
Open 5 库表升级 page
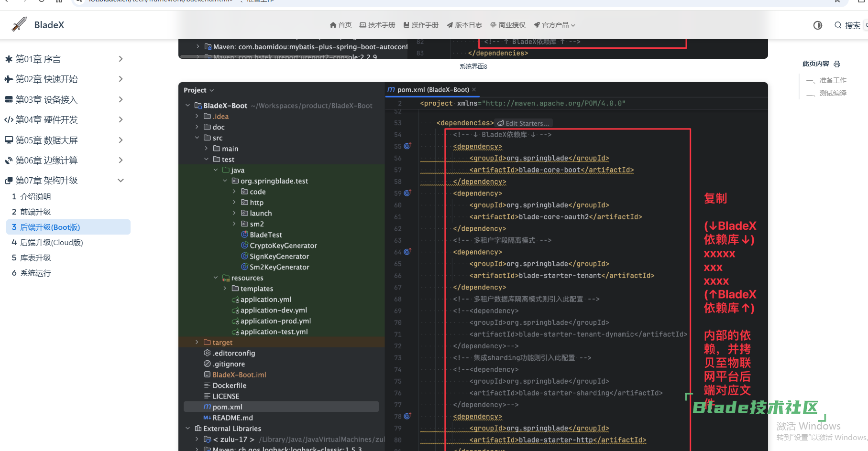point(32,258)
